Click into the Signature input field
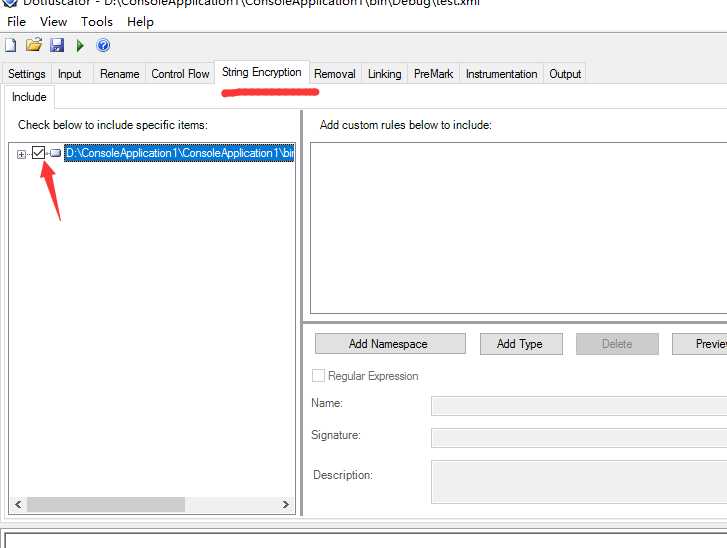 click(579, 438)
